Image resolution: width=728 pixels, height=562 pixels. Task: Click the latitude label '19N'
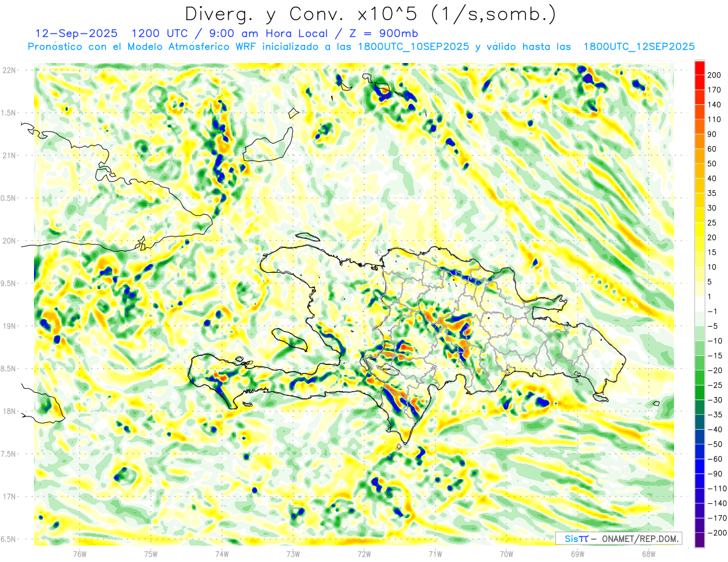tap(10, 326)
